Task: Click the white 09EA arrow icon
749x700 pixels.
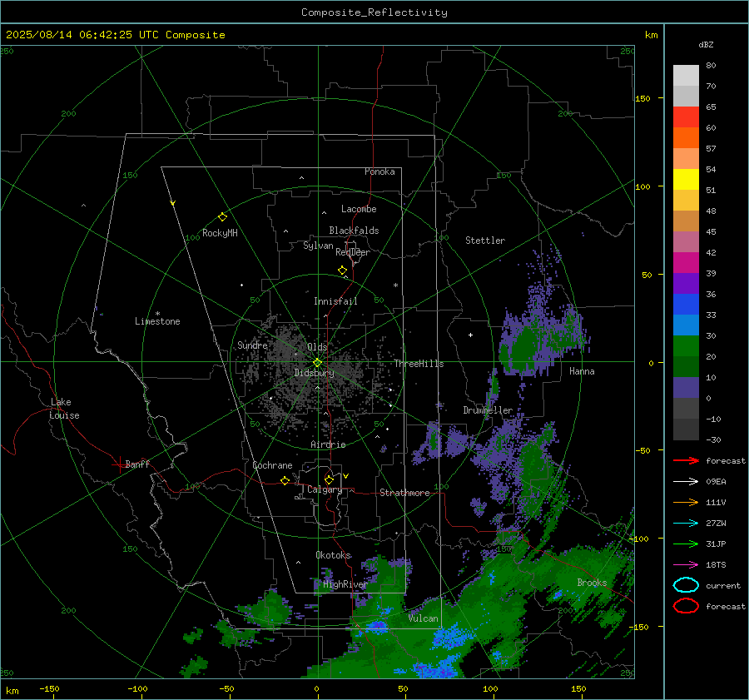Action: click(x=686, y=482)
